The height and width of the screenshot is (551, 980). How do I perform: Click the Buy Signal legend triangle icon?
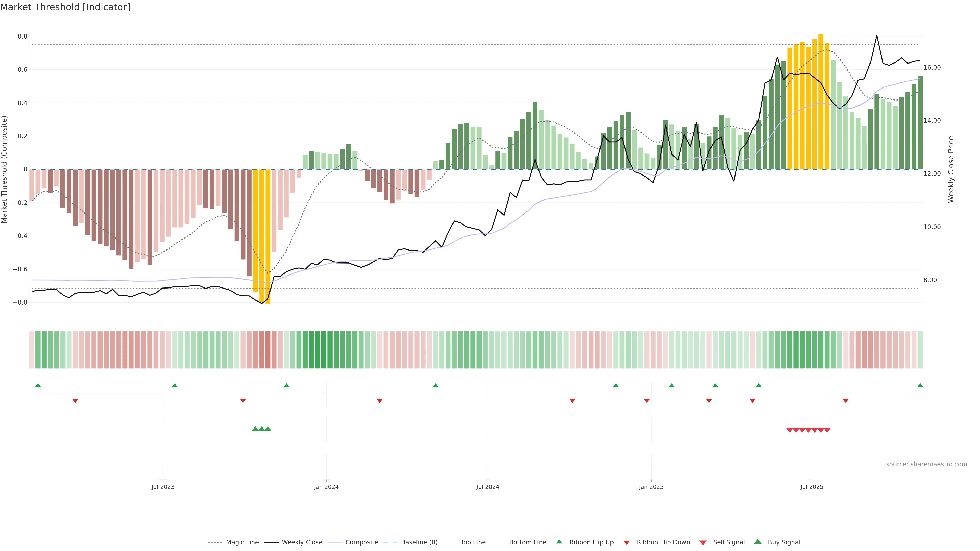coord(758,542)
